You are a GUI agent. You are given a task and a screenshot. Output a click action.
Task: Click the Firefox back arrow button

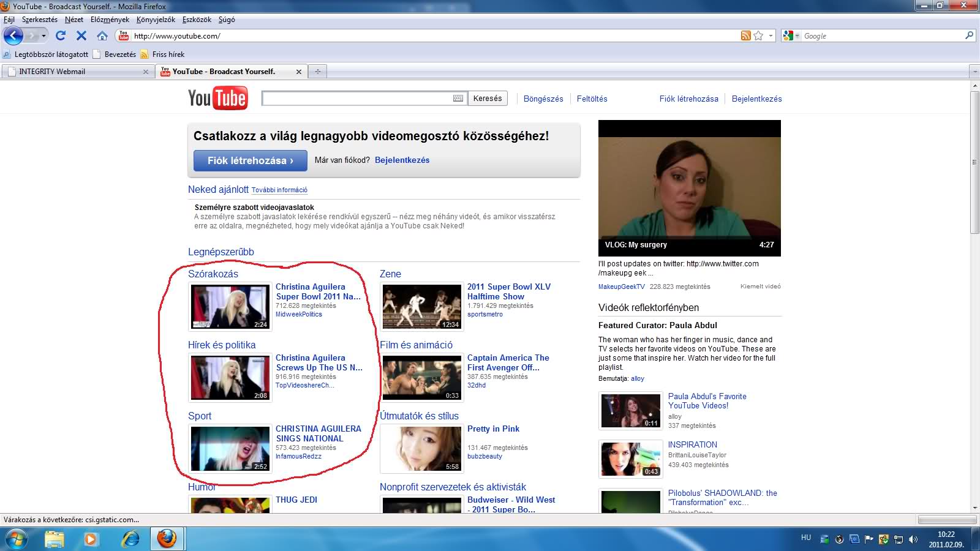[x=13, y=36]
